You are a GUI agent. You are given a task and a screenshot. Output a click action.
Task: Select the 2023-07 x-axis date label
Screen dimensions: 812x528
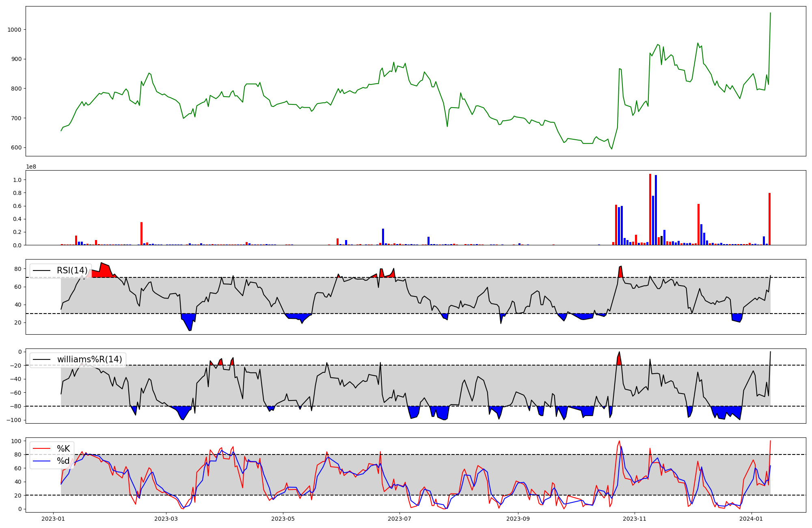400,519
